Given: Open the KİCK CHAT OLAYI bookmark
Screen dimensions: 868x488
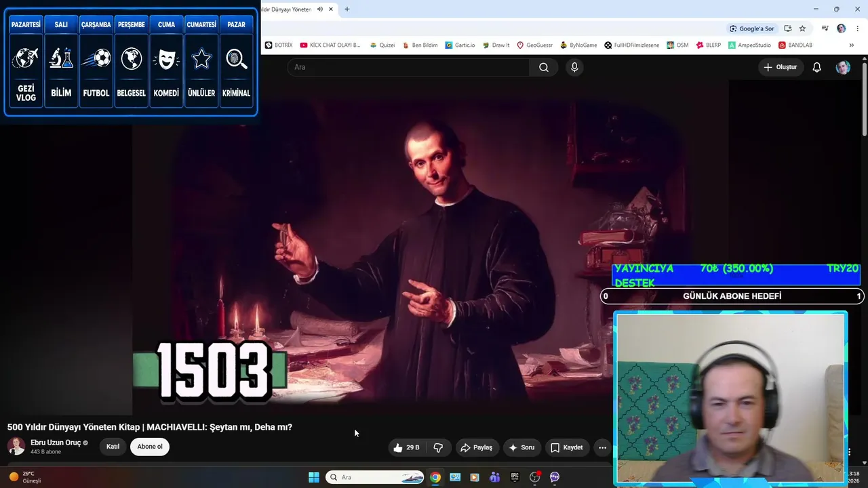Looking at the screenshot, I should tap(331, 45).
